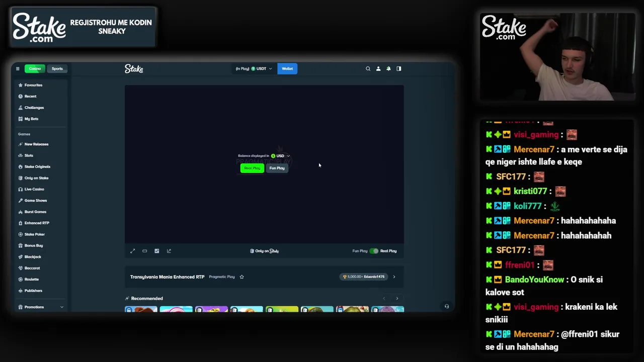Open the live support headset icon

(x=447, y=306)
